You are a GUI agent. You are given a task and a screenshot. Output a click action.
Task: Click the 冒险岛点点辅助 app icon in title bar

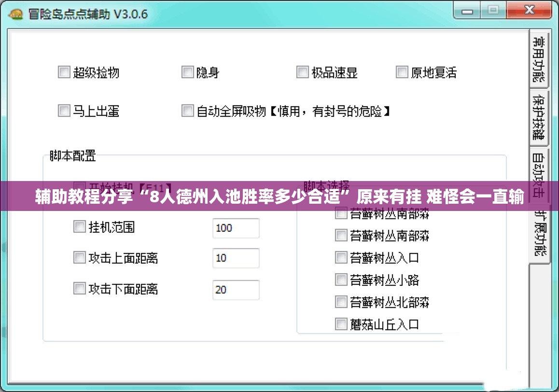pyautogui.click(x=15, y=14)
